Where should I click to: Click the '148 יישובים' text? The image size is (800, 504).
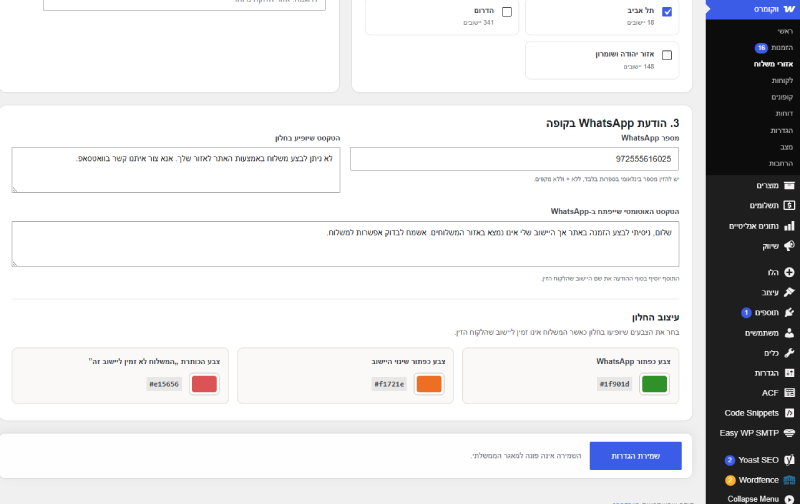[x=639, y=67]
